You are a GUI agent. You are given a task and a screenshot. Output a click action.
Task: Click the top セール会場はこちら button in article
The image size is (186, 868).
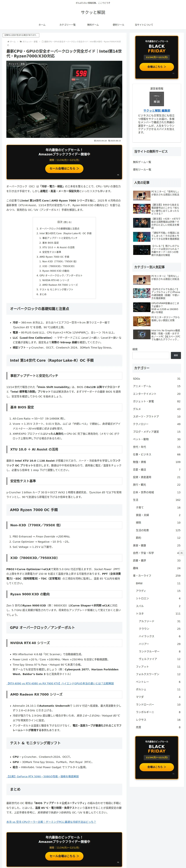(64, 169)
